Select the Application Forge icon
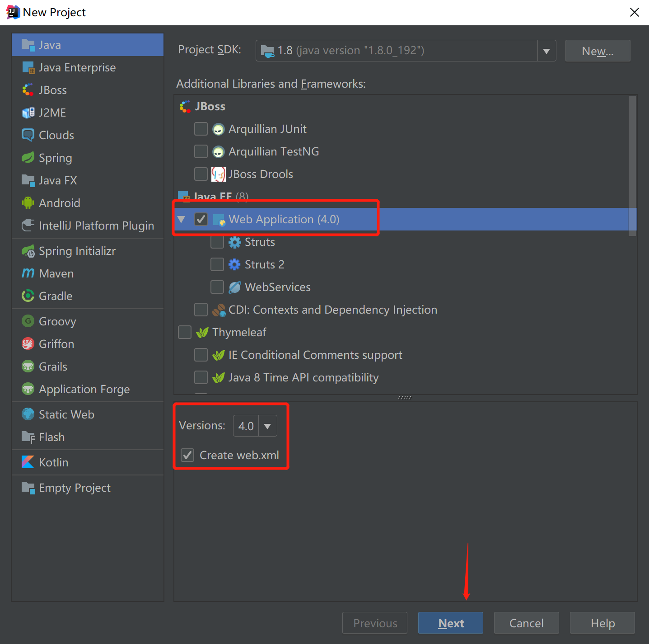 [x=28, y=389]
